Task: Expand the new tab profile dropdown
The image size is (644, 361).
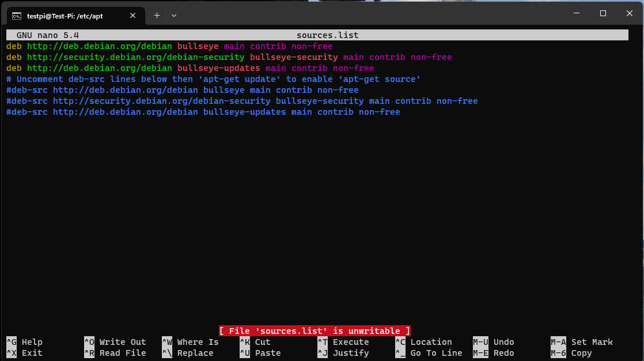Action: (174, 16)
